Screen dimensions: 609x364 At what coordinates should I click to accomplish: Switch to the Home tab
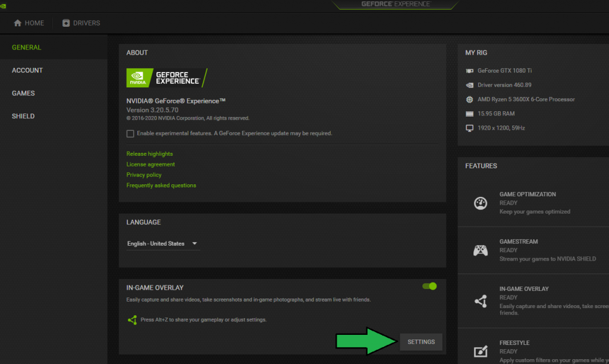coord(29,23)
